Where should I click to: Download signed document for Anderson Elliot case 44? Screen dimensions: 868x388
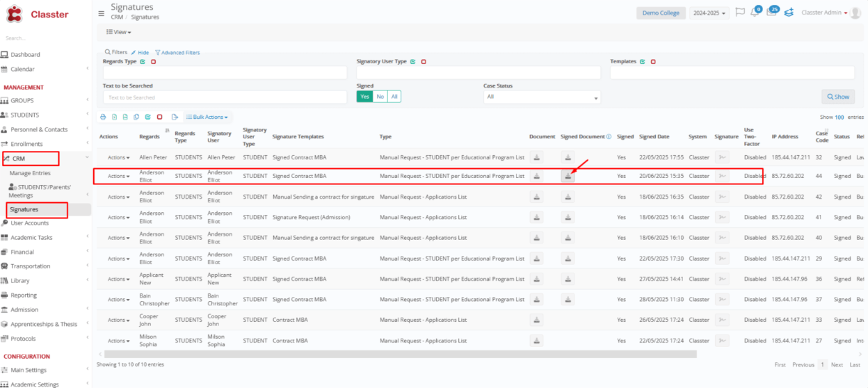pyautogui.click(x=568, y=177)
